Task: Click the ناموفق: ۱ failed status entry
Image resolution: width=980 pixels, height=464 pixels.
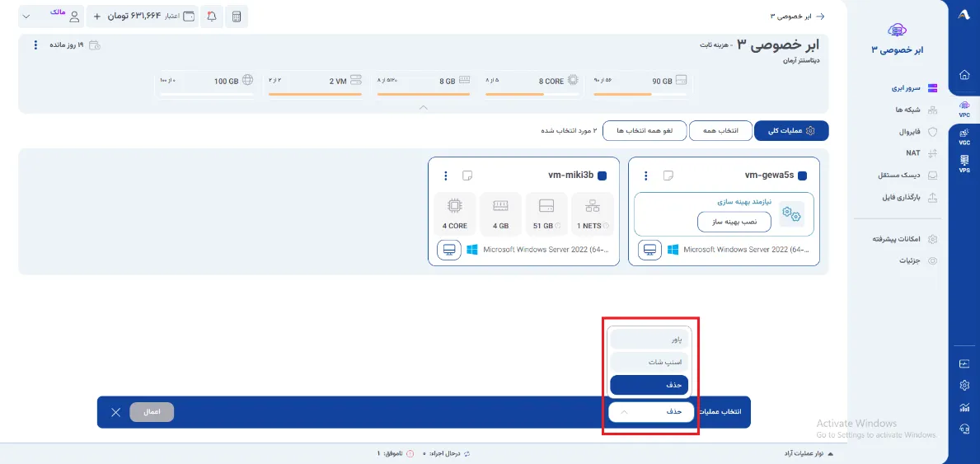Action: 395,453
